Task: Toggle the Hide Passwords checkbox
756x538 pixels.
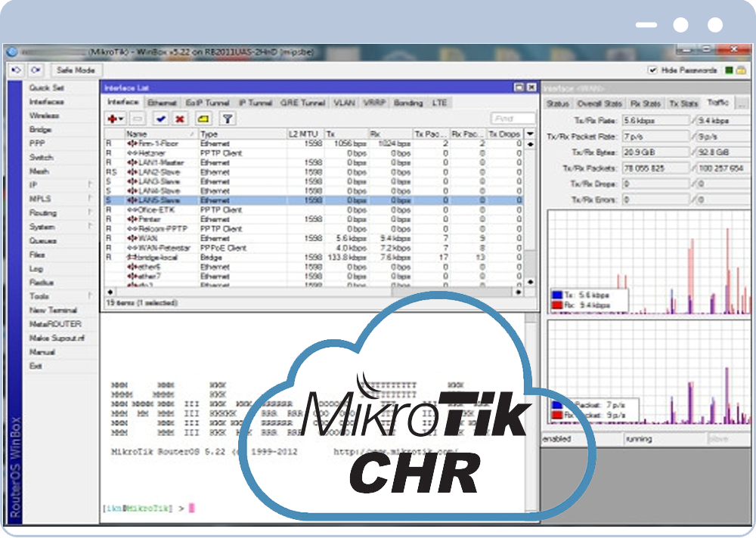Action: point(652,70)
